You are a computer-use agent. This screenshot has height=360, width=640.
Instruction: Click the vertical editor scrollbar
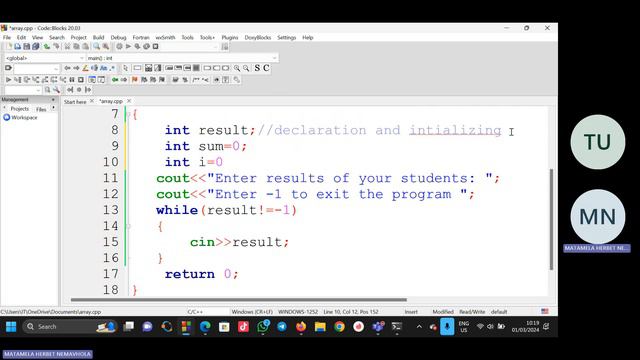551,219
